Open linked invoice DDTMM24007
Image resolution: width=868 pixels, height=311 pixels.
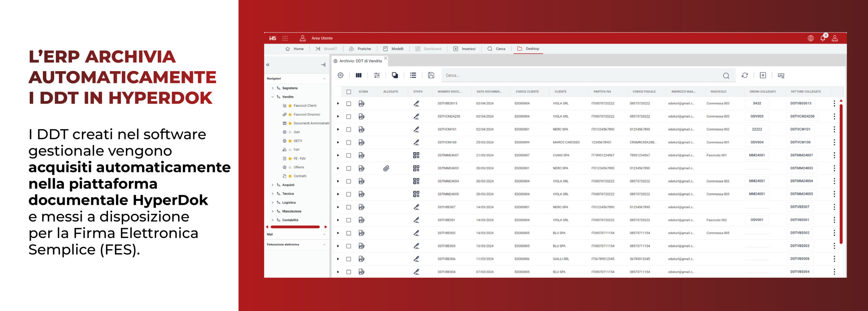coord(802,155)
